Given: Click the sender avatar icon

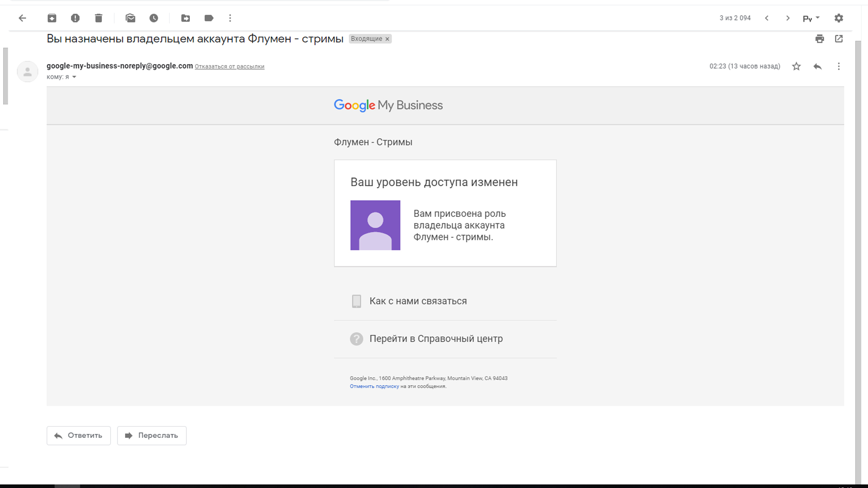Looking at the screenshot, I should 28,71.
